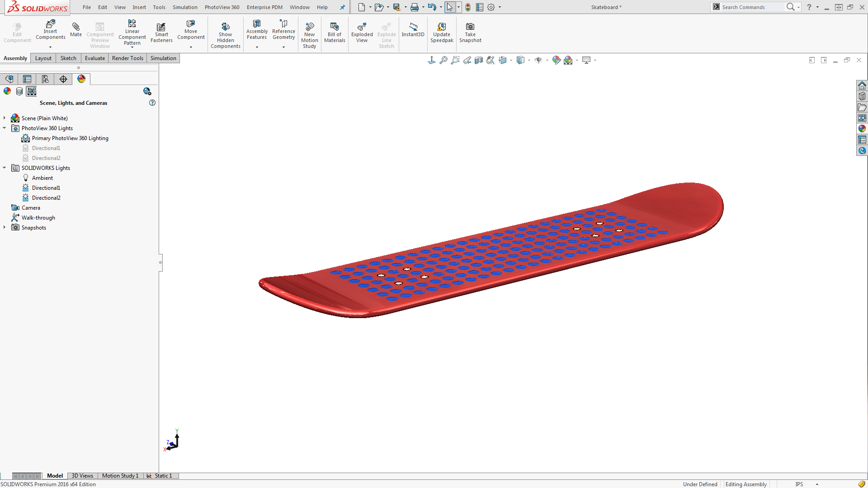Screen dimensions: 868x488
Task: Click the Walk-through camera option
Action: [x=38, y=217]
